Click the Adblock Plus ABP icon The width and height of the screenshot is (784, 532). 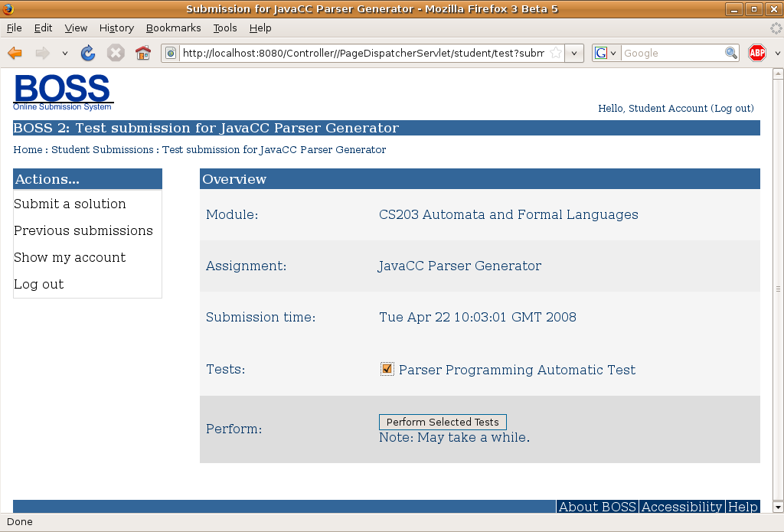pos(757,53)
